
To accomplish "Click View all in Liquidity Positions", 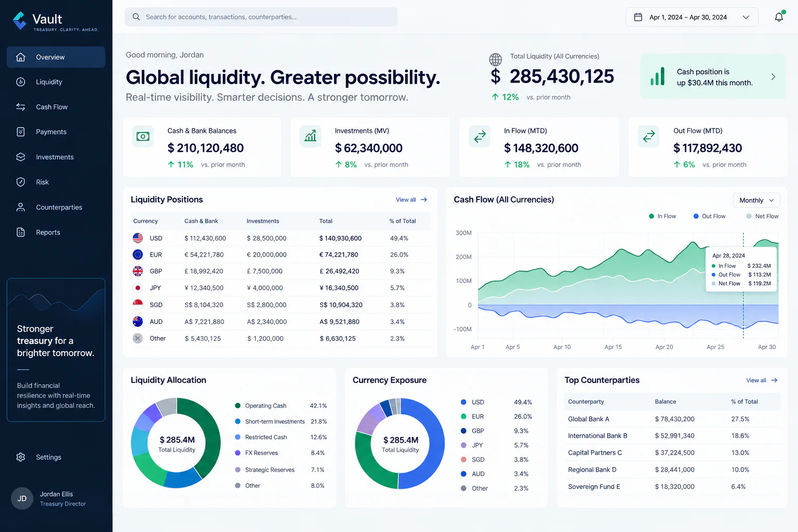I will tap(411, 199).
